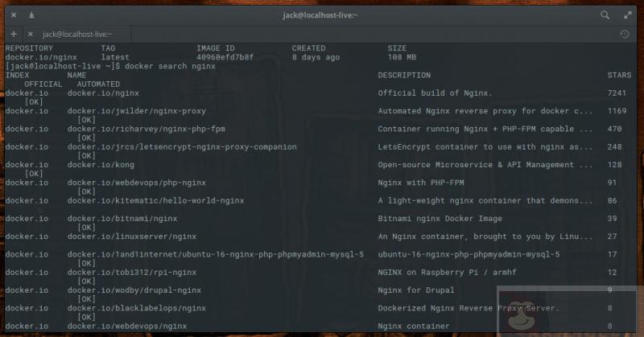Click image ID 40960efd7b8f
This screenshot has height=337, width=644.
pyautogui.click(x=225, y=57)
